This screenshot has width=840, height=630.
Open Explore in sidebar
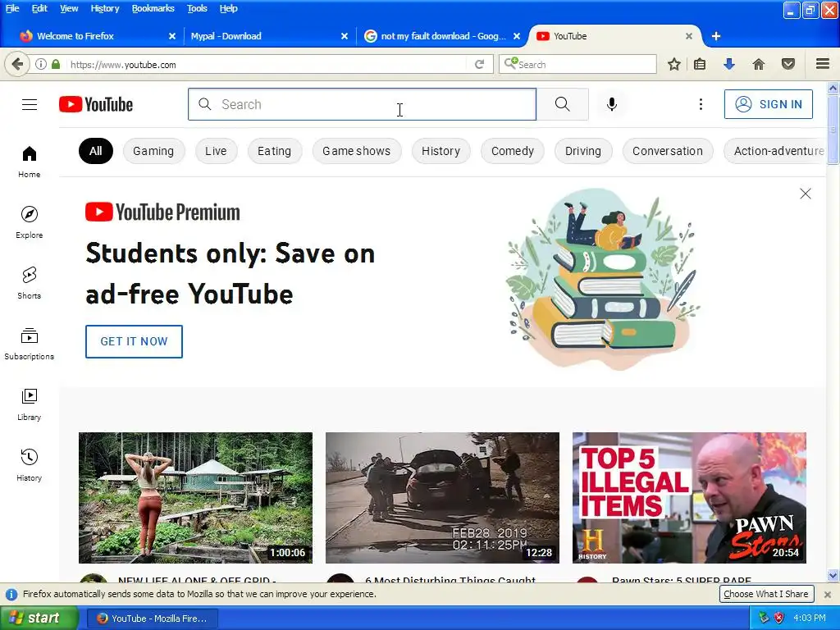[x=30, y=222]
